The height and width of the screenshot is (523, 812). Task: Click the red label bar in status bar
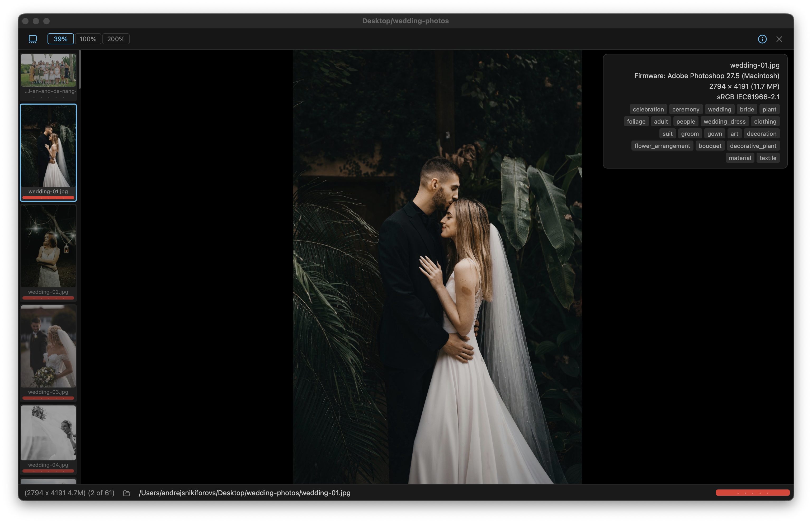click(x=752, y=493)
